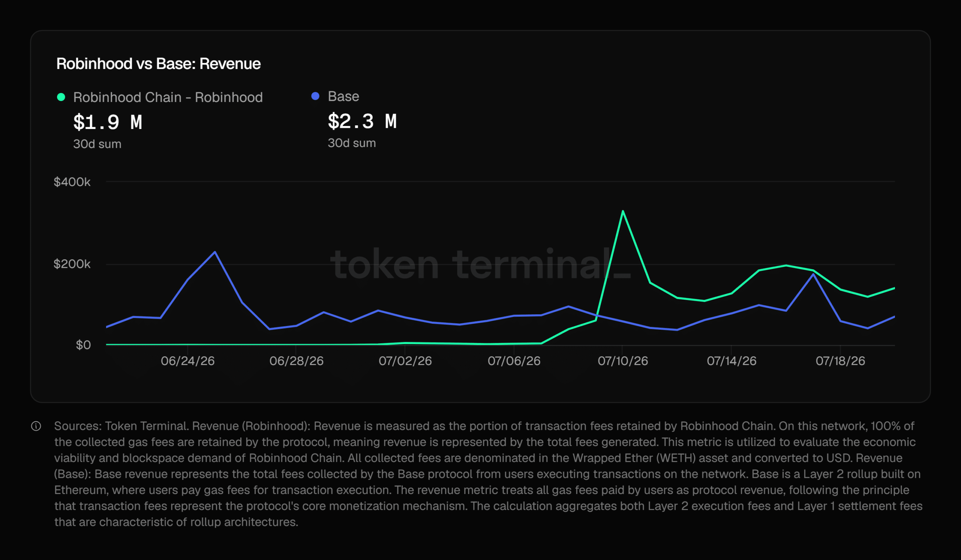Click the '06/24/26' x-axis date
Image resolution: width=961 pixels, height=560 pixels.
pyautogui.click(x=188, y=361)
